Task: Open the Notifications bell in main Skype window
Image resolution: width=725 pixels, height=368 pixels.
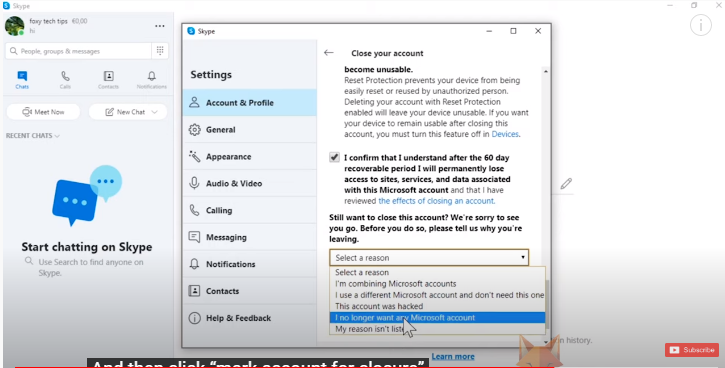Action: point(152,80)
